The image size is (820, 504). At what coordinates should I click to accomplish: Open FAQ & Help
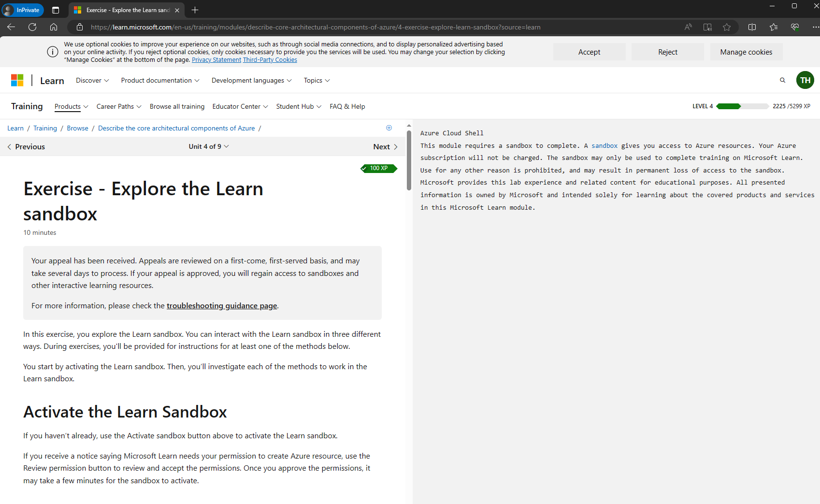click(347, 106)
